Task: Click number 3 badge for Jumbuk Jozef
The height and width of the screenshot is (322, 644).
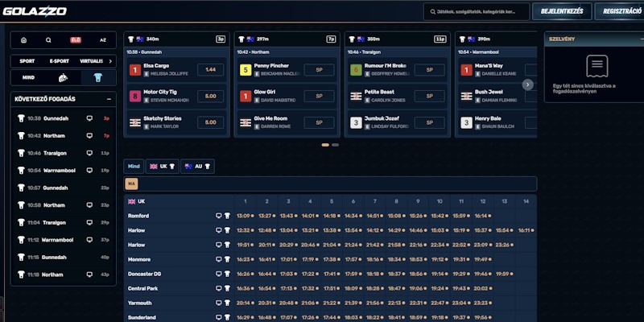Action: tap(356, 122)
